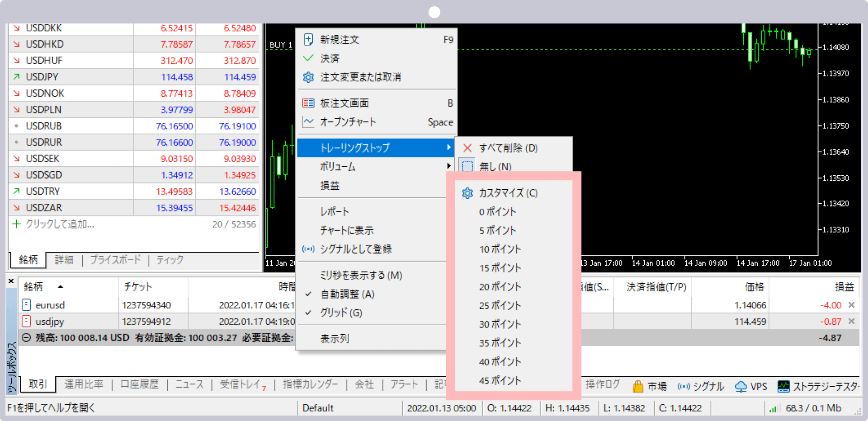This screenshot has height=421, width=868.
Task: Click the gear icon beside カスタマイズ (C)
Action: (x=467, y=193)
